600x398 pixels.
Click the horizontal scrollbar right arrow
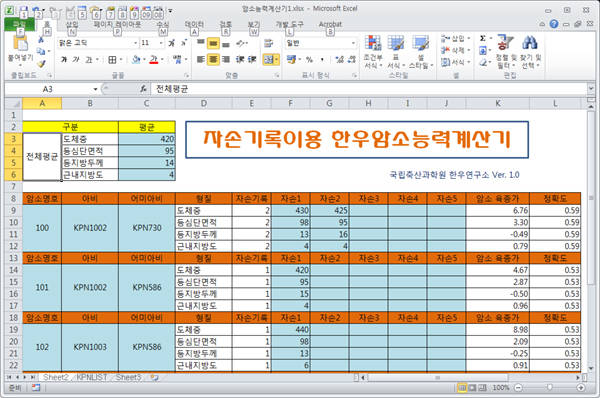coord(578,377)
